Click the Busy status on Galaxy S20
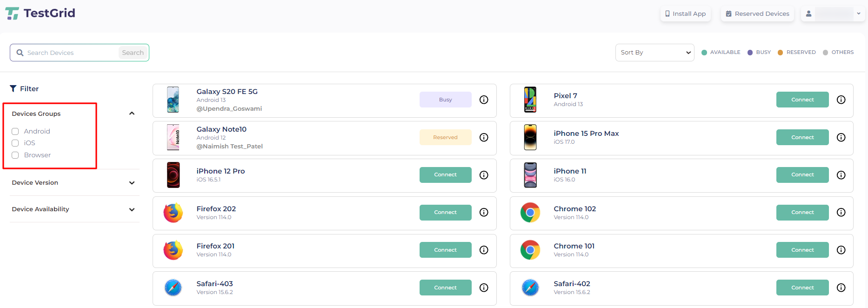The image size is (868, 308). [x=446, y=100]
